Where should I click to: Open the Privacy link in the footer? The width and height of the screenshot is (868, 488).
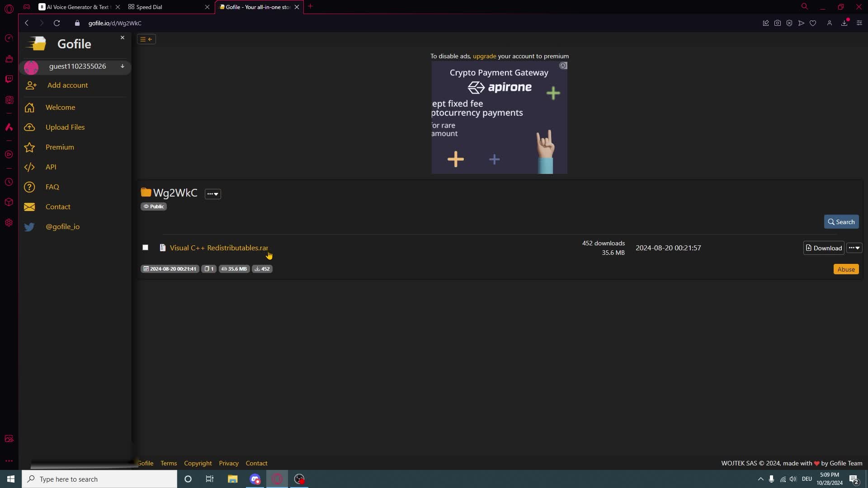pos(228,463)
